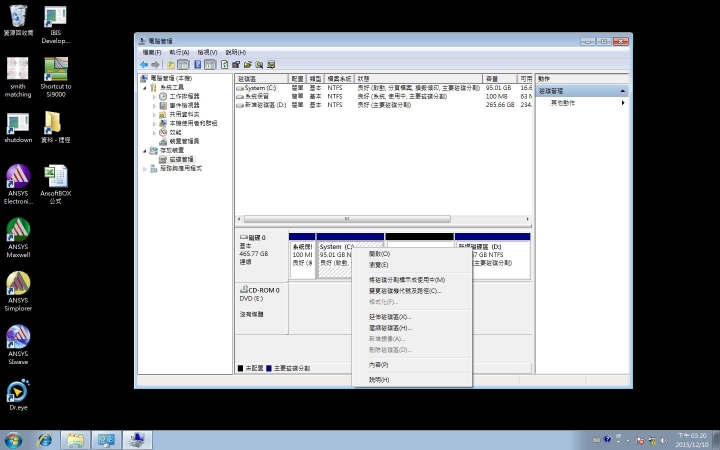Open the Windows Start button
Screen dimensions: 720x450
point(13,440)
